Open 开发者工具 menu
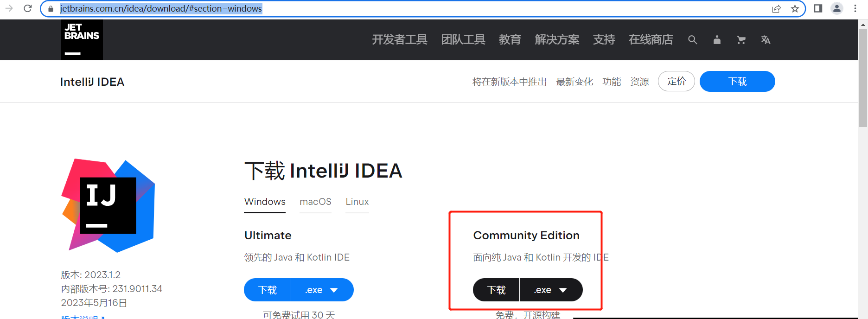 (x=399, y=40)
